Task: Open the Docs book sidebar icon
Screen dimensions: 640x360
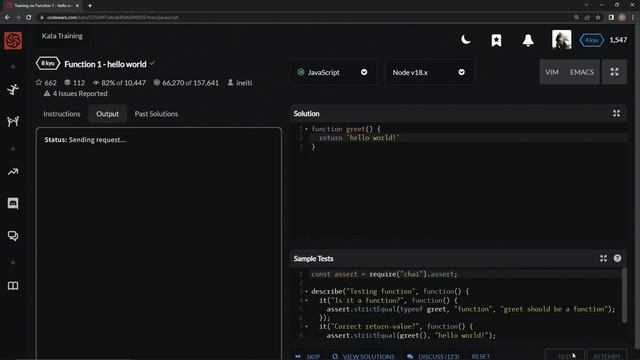Action: point(13,286)
